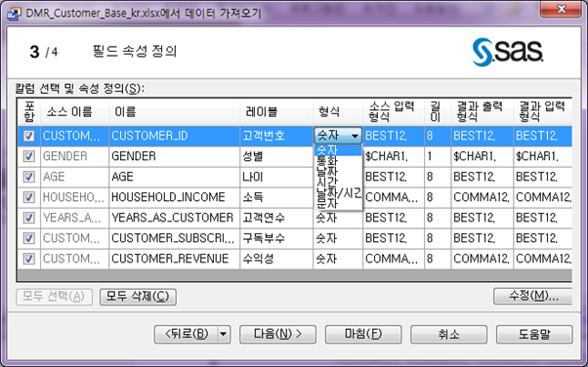The height and width of the screenshot is (367, 588).
Task: Open the 숫자 format combo box
Action: [338, 136]
